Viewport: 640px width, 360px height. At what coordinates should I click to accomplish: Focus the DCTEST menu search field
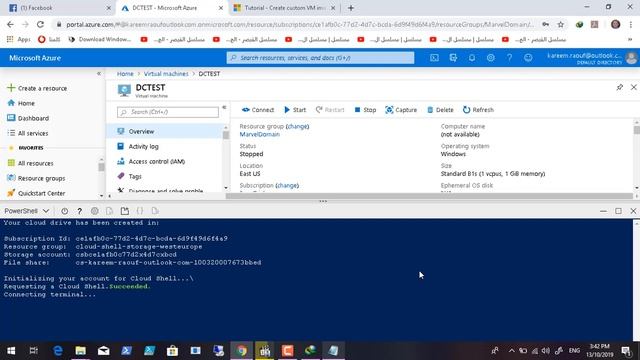point(168,112)
